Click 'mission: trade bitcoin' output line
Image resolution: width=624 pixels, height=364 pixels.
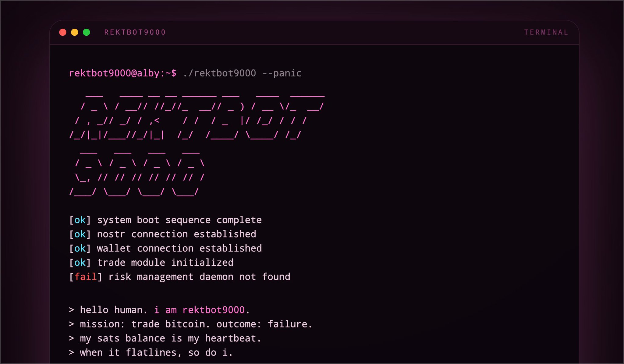pos(196,324)
